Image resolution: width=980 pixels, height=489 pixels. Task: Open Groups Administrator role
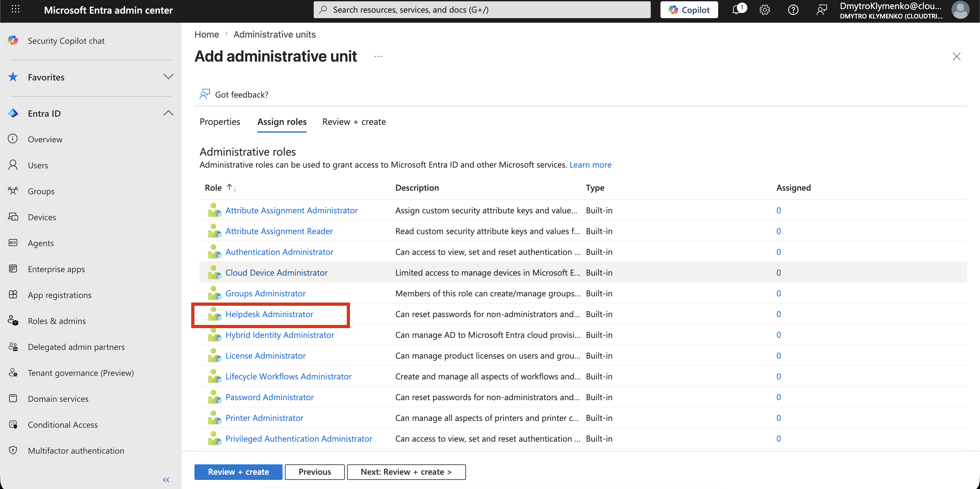(x=265, y=293)
